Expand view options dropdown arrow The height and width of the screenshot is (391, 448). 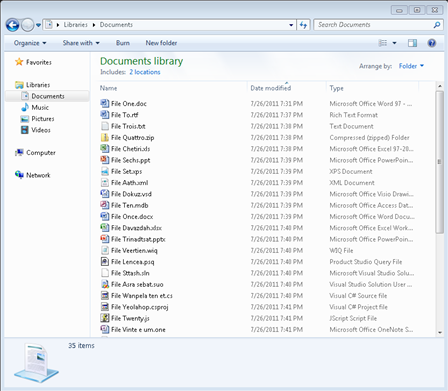(x=395, y=43)
